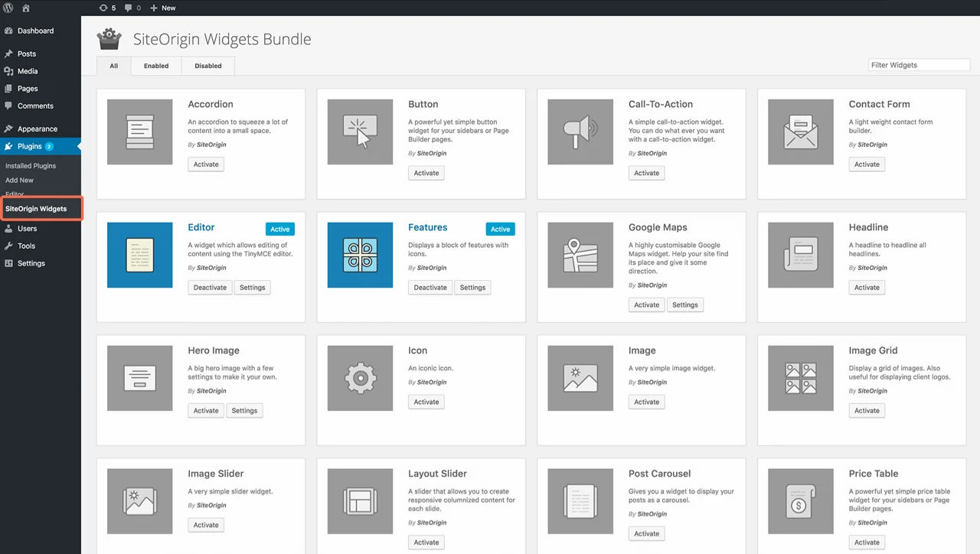Deactivate the Editor widget
Screen dimensions: 980x554
coord(210,288)
